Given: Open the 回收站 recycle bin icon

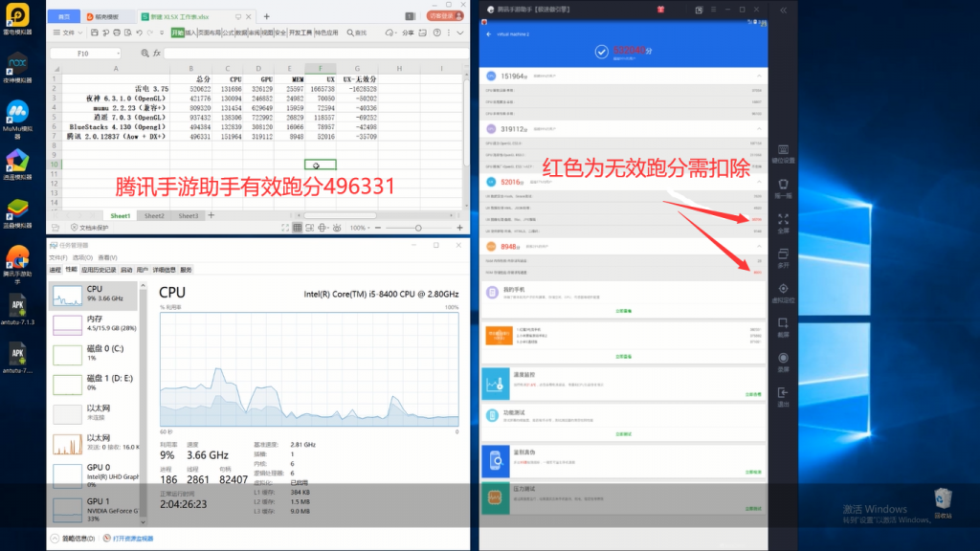Looking at the screenshot, I should [943, 503].
